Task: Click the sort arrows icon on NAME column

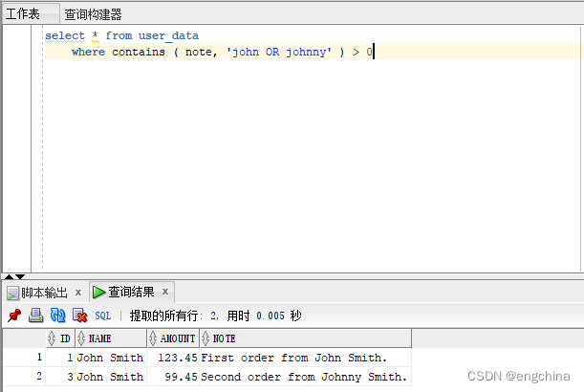Action: point(81,338)
